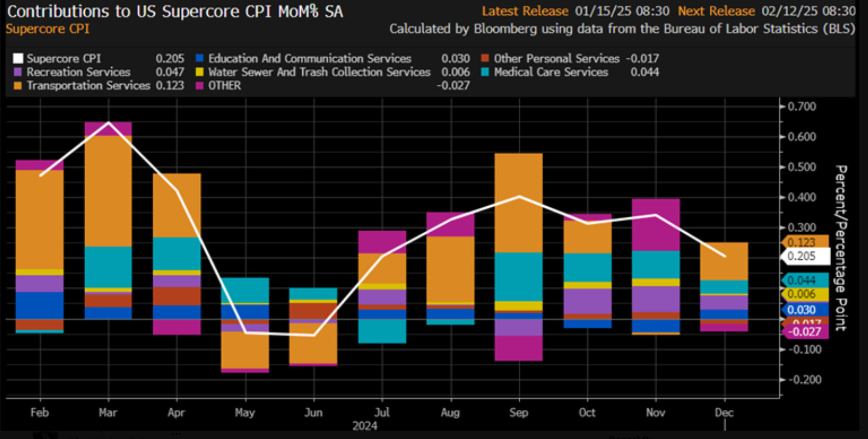Click the Dec label on the x-axis
The width and height of the screenshot is (868, 439).
point(724,412)
